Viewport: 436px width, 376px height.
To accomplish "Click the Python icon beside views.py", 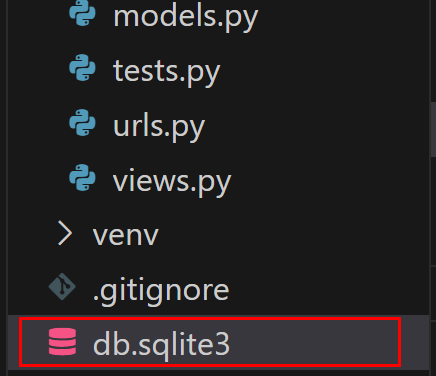I will pos(82,177).
